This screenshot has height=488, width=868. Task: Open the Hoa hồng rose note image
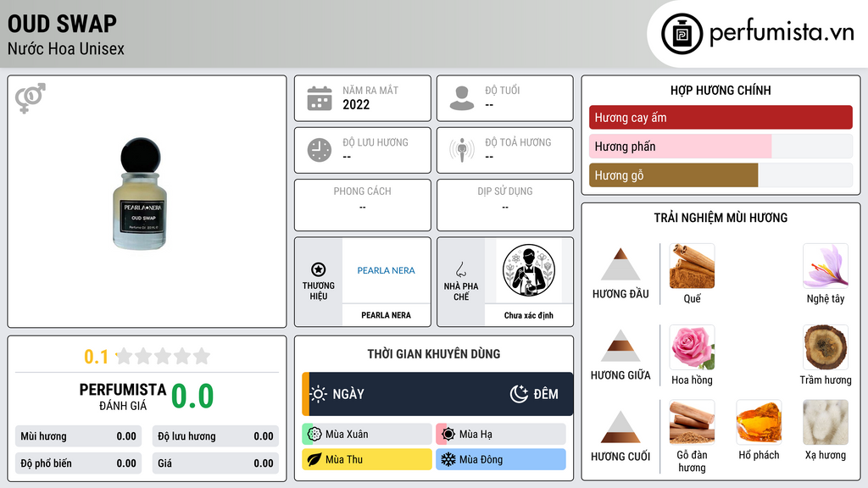(x=692, y=347)
